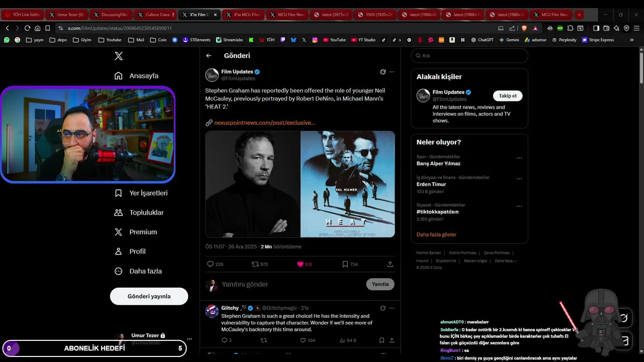Repost the Film Updates post (872)
This screenshot has height=362, width=644.
tap(255, 264)
